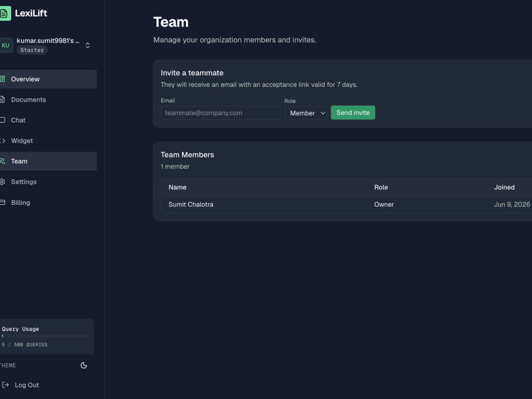Open the Settings page
Screen dimensions: 532x399
coord(48,182)
